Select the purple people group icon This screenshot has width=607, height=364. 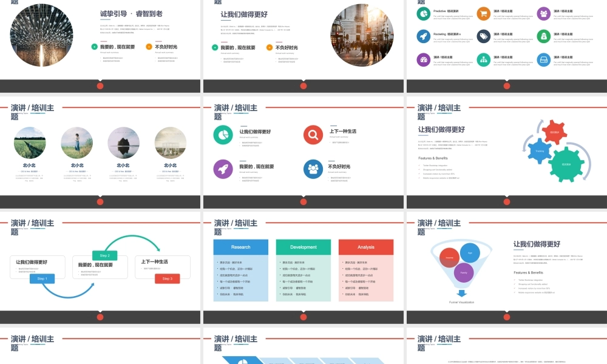coord(543,13)
